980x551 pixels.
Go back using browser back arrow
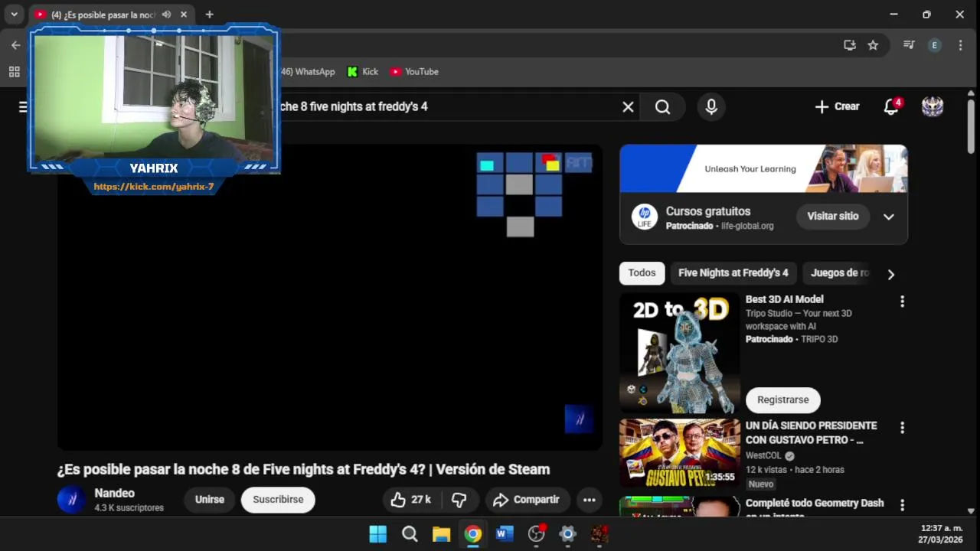(x=15, y=45)
